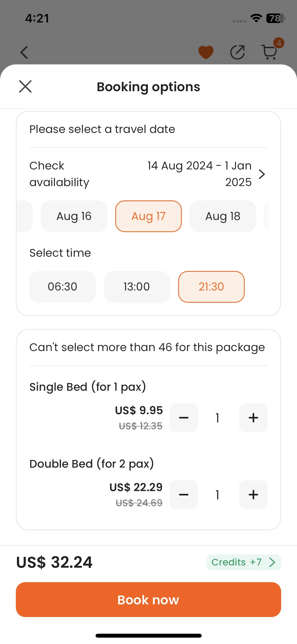
Task: Select the Aug 17 date chip
Action: tap(148, 216)
